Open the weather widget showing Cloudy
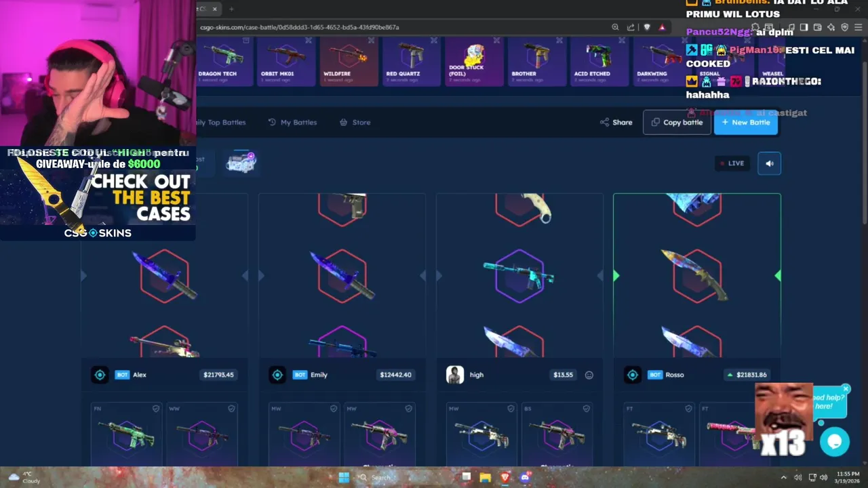The height and width of the screenshot is (488, 868). point(24,477)
